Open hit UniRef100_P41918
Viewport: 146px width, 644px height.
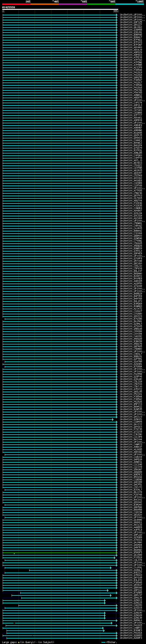click(x=131, y=75)
